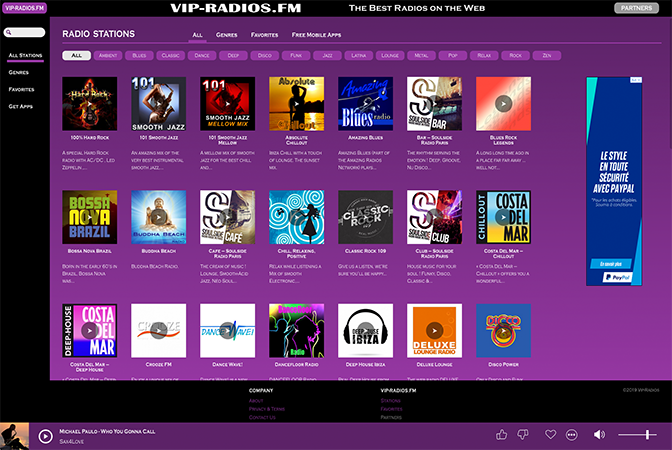Play Club – Soulside Radio Paris station

[435, 217]
